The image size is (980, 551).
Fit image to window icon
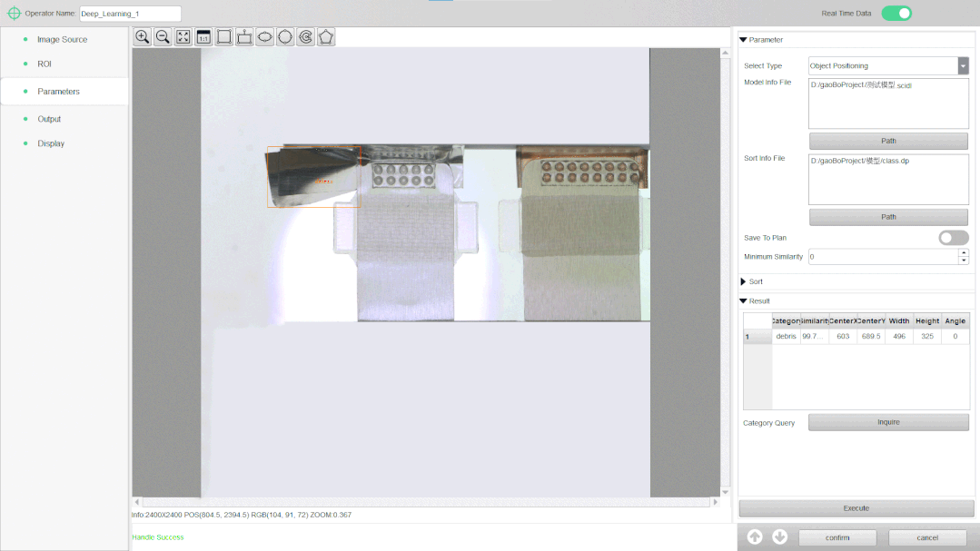(183, 37)
